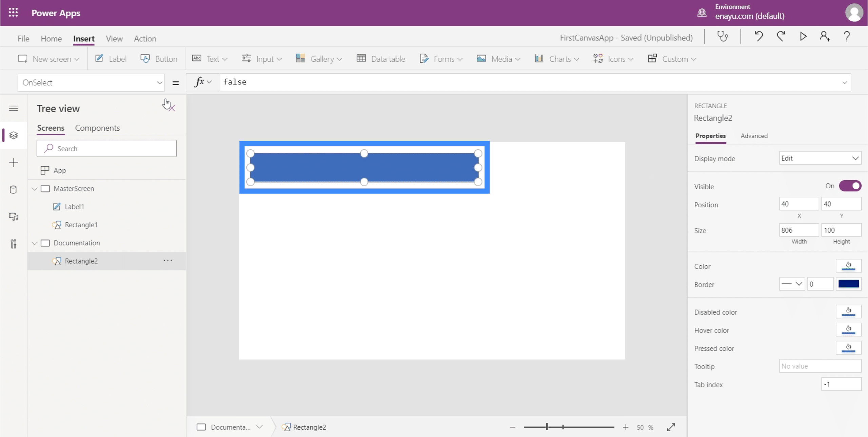Toggle Display mode dropdown to Edit
This screenshot has width=868, height=437.
820,158
